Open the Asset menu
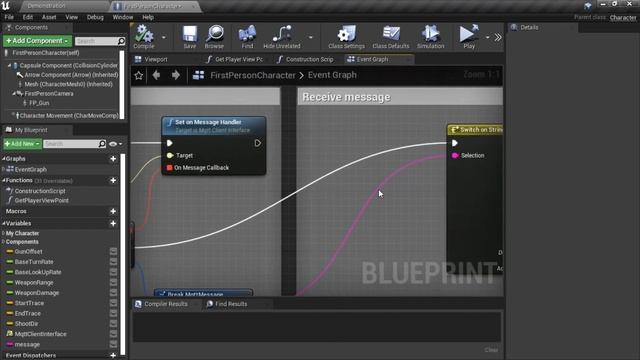Viewport: 640px width, 360px height. click(x=49, y=17)
